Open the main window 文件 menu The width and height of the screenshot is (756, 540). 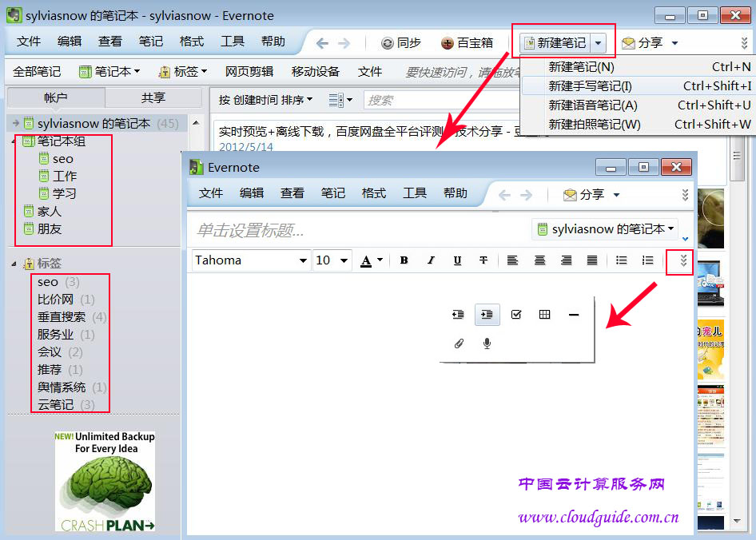pyautogui.click(x=29, y=42)
